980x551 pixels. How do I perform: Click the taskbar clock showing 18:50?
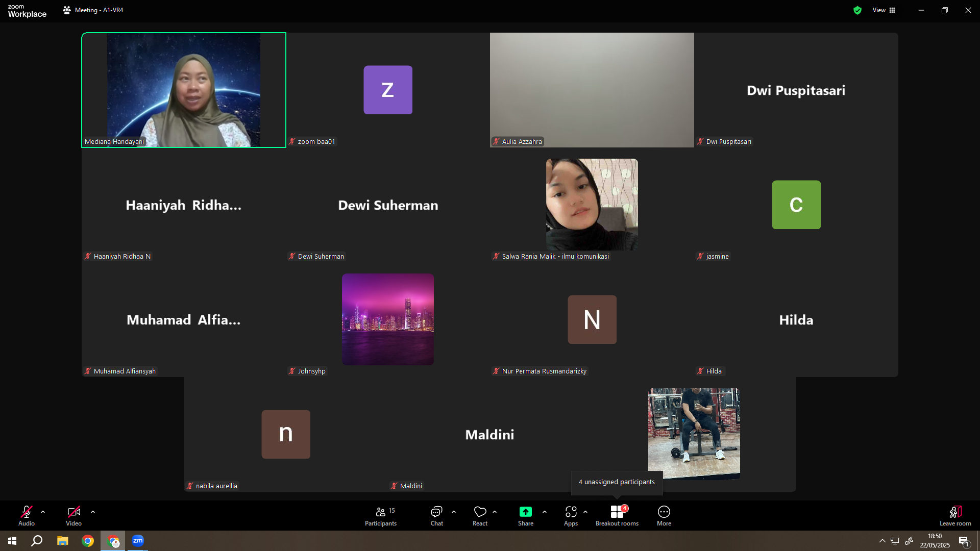935,541
